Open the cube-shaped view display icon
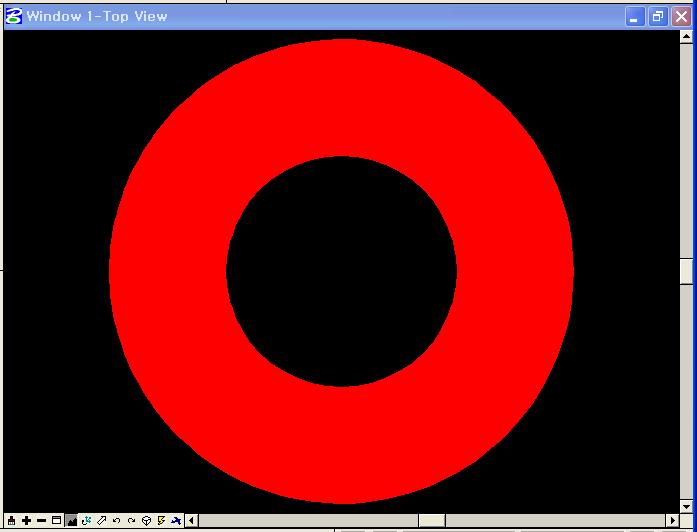Image resolution: width=697 pixels, height=532 pixels. pyautogui.click(x=146, y=521)
